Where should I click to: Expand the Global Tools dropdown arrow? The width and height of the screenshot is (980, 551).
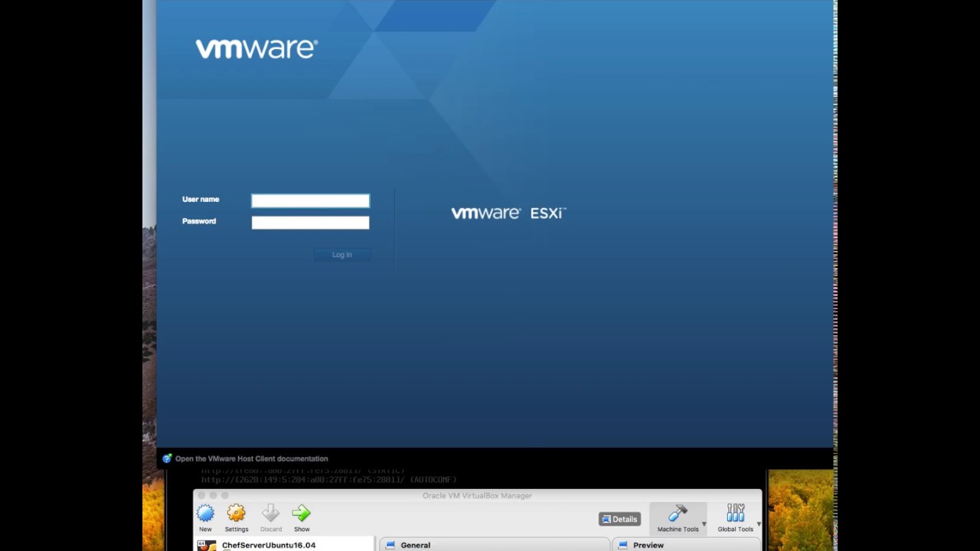tap(759, 524)
